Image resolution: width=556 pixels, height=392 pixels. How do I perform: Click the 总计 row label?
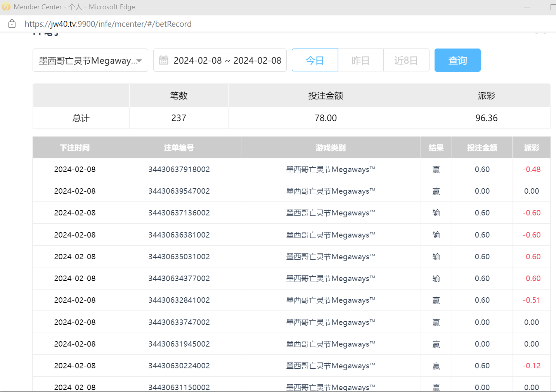(x=81, y=118)
